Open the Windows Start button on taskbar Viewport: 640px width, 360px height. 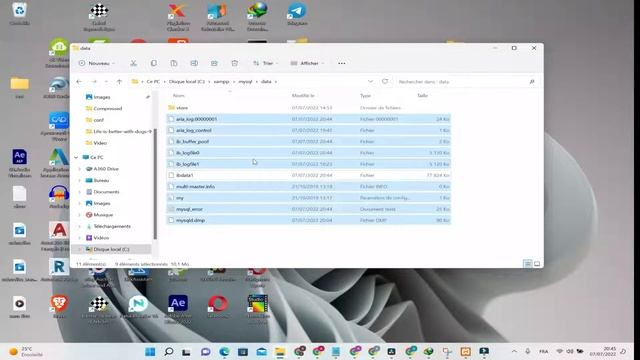150,351
